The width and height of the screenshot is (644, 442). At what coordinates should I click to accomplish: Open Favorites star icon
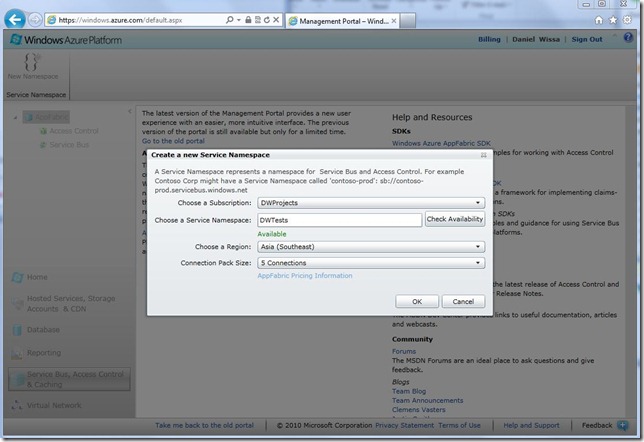pyautogui.click(x=613, y=20)
